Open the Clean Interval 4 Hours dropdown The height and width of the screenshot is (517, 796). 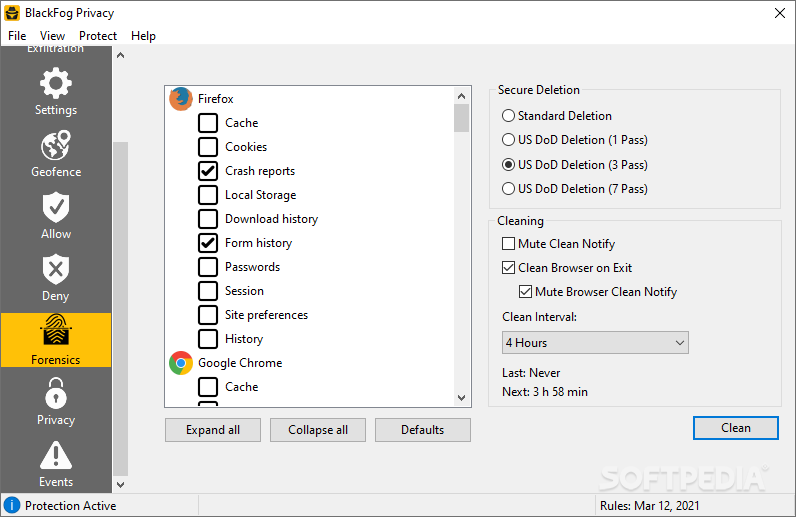[595, 343]
